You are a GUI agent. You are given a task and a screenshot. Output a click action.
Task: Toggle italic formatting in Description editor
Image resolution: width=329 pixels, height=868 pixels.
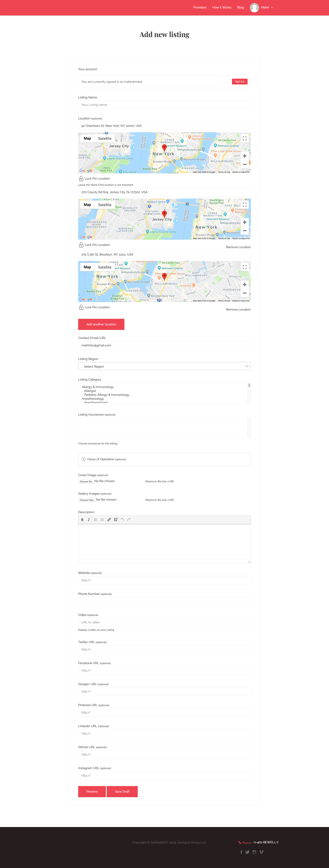(x=89, y=520)
